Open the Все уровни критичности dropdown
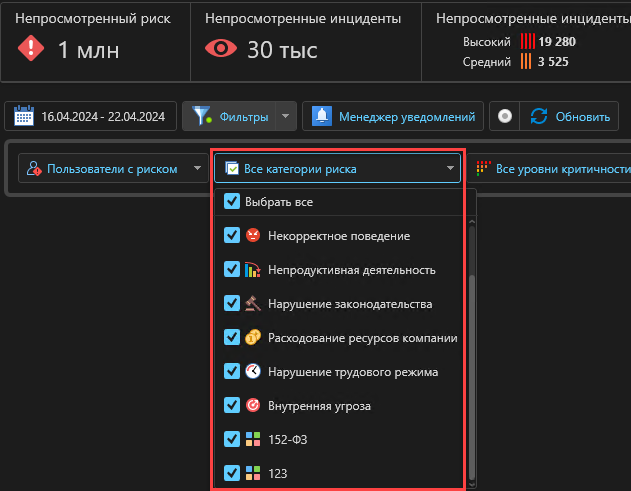631x491 pixels. 555,169
